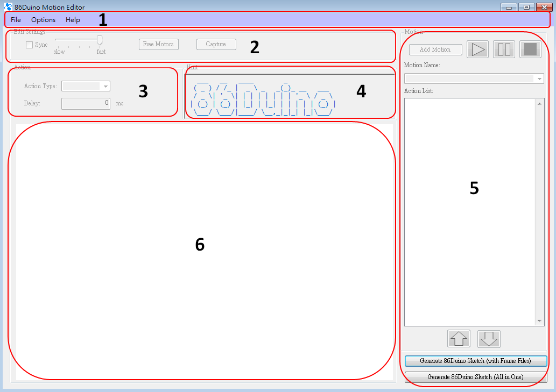Screen dimensions: 556x392
Task: Enable the Sync checkbox
Action: click(30, 45)
